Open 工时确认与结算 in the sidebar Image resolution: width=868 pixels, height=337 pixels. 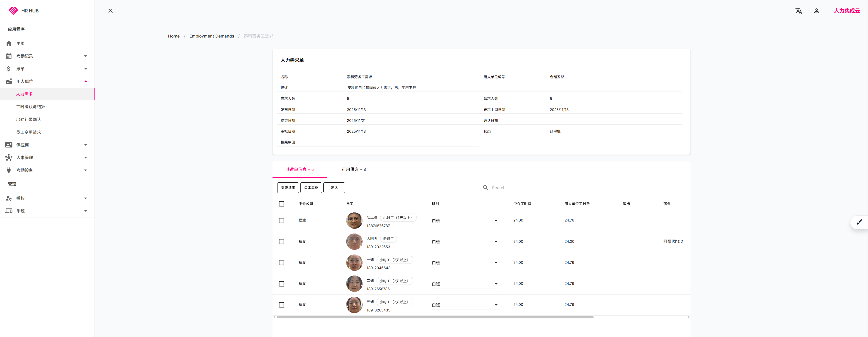[x=31, y=107]
